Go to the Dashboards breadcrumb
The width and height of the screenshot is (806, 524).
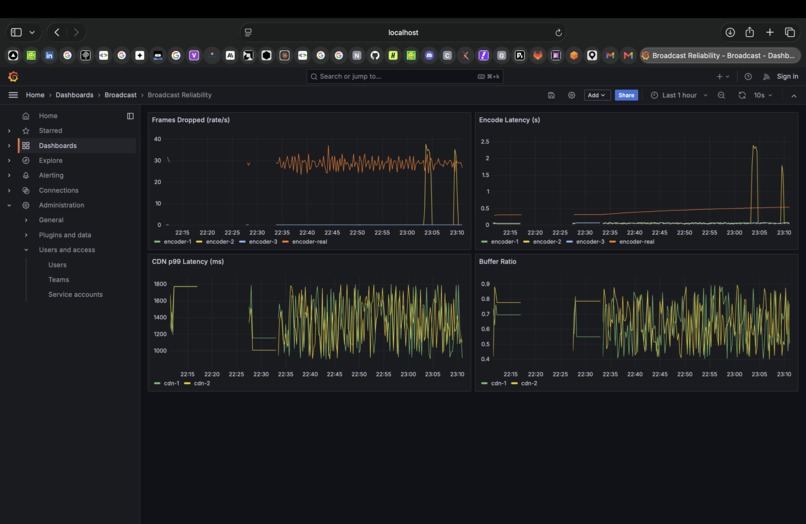[x=75, y=95]
